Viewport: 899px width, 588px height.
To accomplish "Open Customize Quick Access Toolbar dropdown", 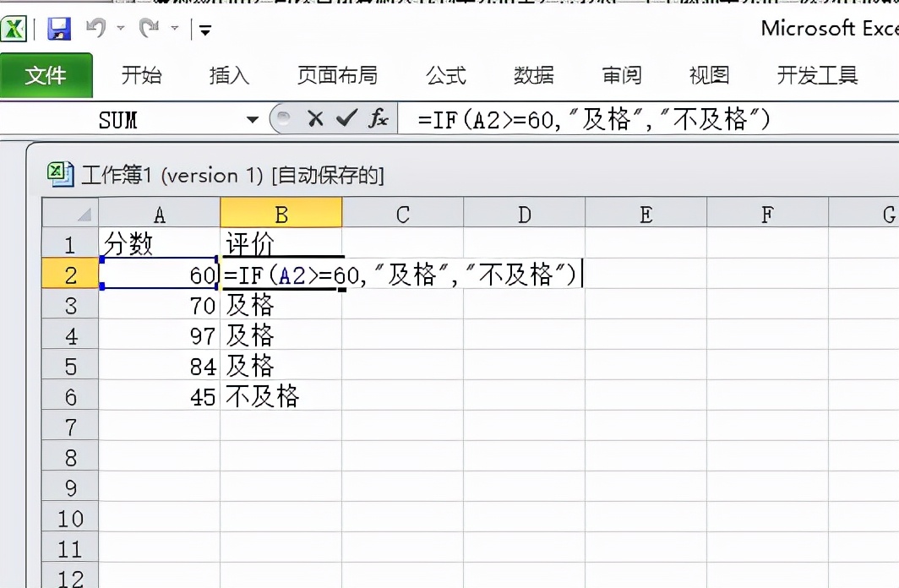I will pos(205,30).
